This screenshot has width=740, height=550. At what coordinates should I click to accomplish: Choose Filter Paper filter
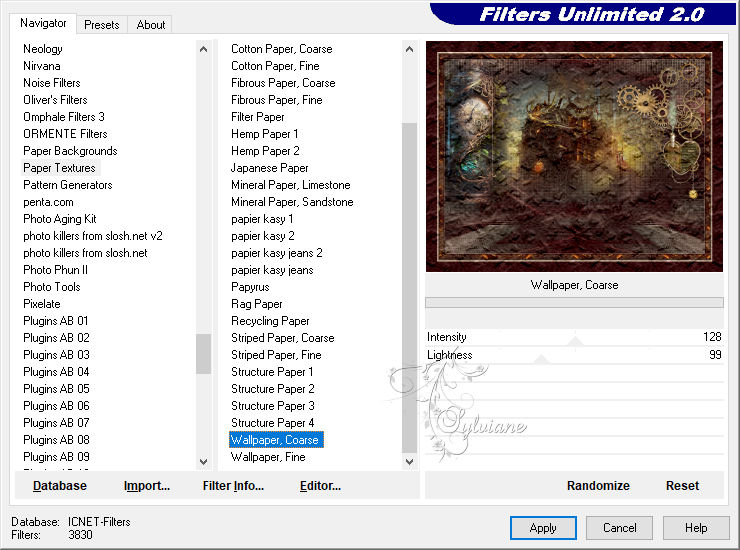(258, 117)
